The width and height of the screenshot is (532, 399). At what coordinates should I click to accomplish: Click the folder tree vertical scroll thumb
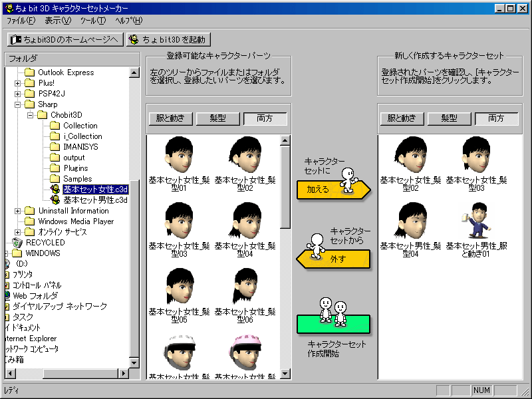pos(134,268)
